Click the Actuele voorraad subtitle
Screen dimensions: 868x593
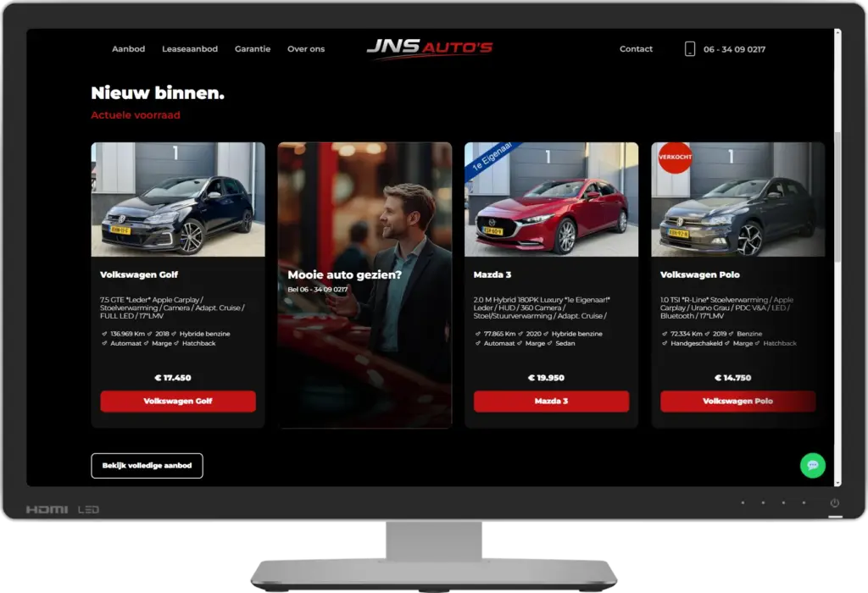(136, 115)
